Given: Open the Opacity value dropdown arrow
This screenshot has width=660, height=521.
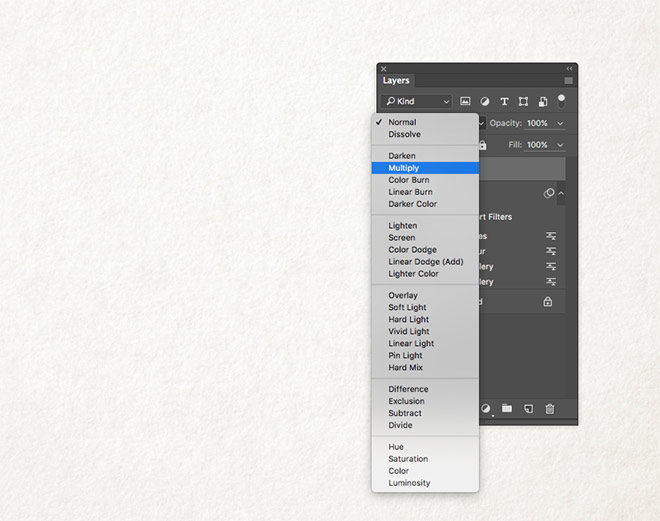Looking at the screenshot, I should click(x=560, y=123).
